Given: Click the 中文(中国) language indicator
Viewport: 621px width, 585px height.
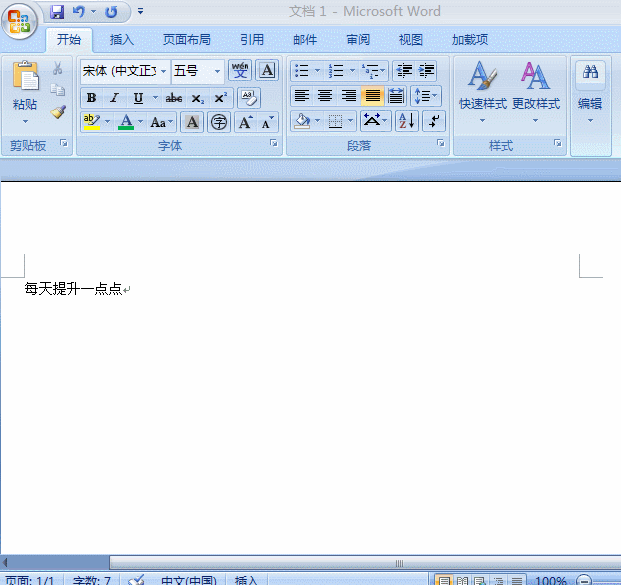Looking at the screenshot, I should point(189,581).
